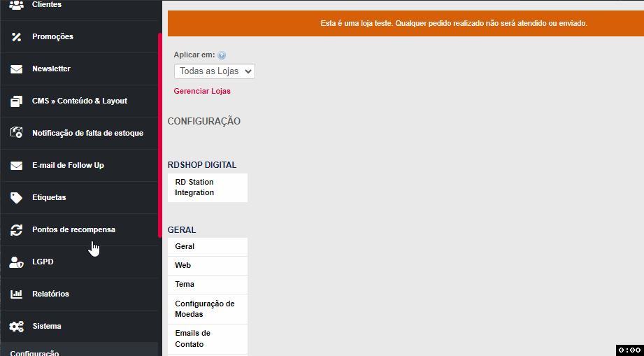Click the Pontos de recompensa refresh icon
Screen dimensions: 644x356
pyautogui.click(x=17, y=230)
